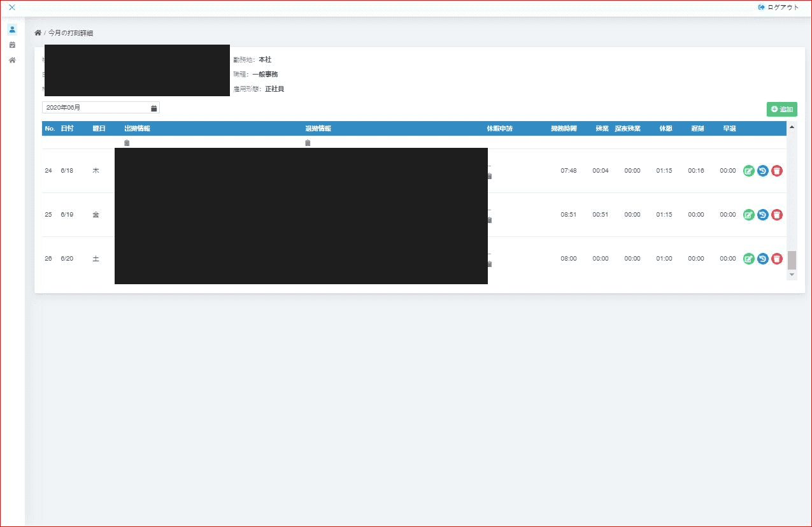The height and width of the screenshot is (527, 812).
Task: Show history for the 6/20 row
Action: click(x=763, y=259)
